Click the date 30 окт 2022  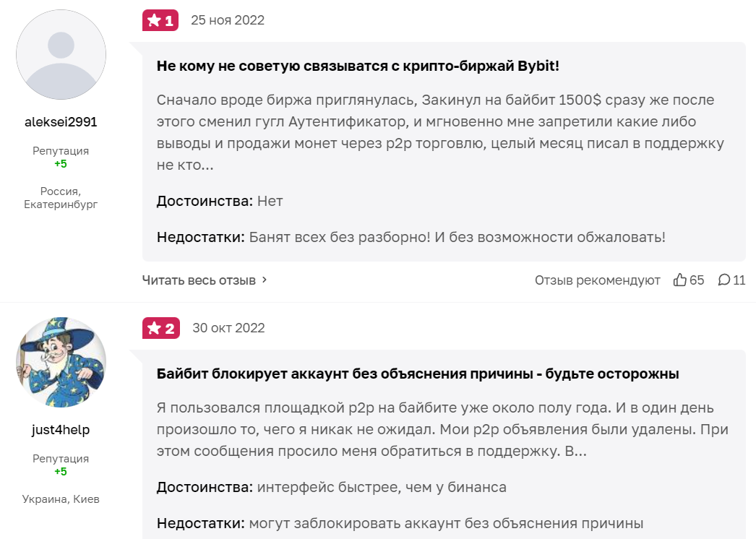pos(228,328)
